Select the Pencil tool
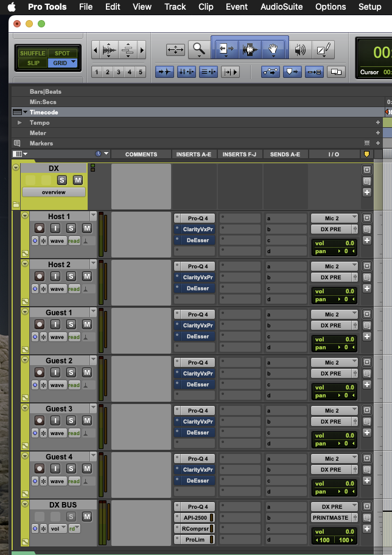Screen dimensions: 392x555 324,49
